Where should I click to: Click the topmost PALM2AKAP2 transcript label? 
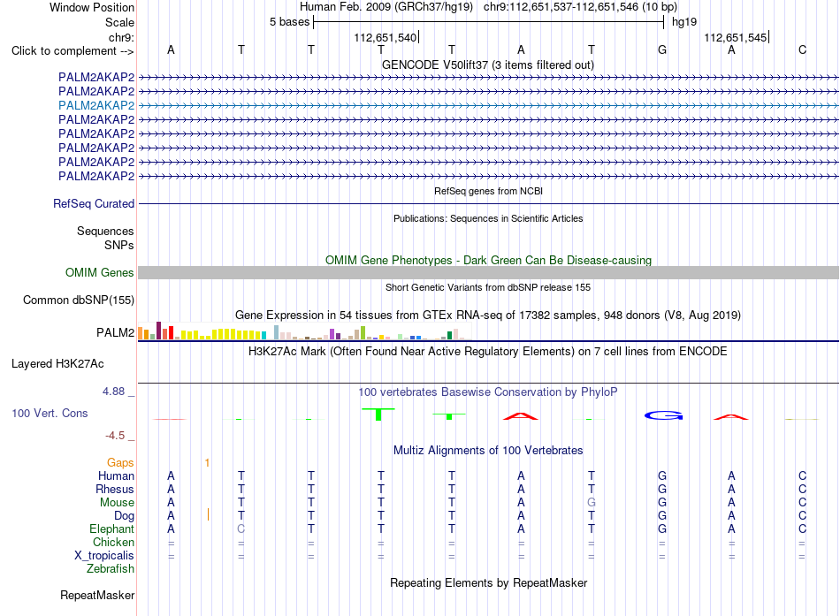96,77
